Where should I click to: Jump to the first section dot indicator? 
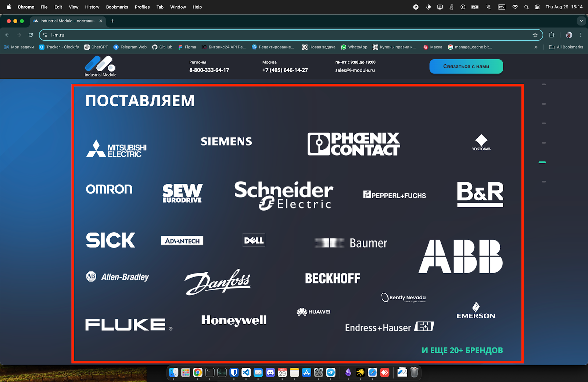(544, 85)
